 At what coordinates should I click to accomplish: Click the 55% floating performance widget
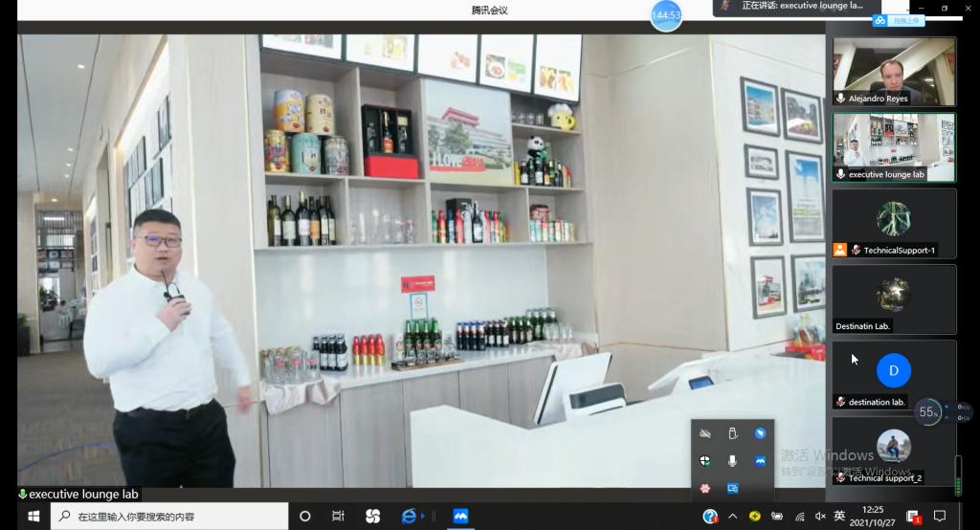(927, 412)
